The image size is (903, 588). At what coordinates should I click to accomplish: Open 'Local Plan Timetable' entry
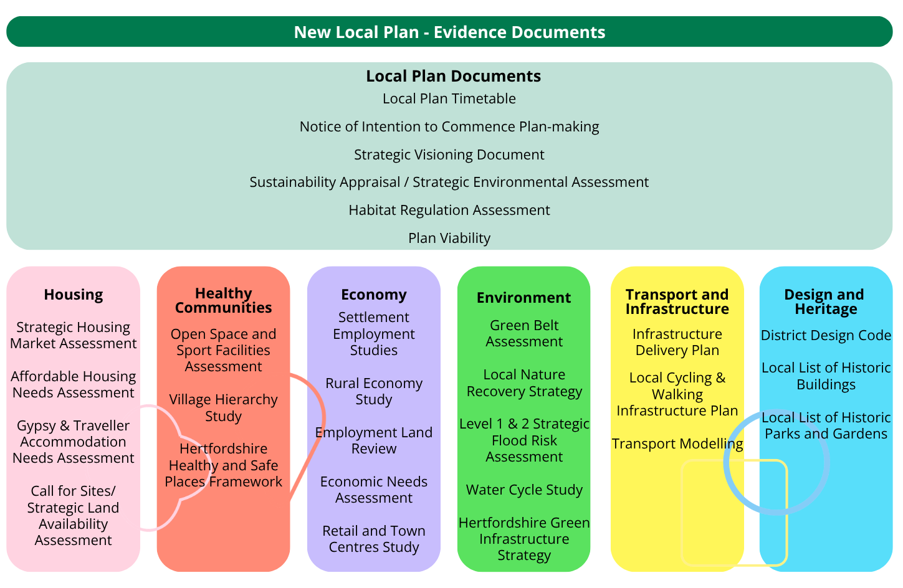pos(449,98)
